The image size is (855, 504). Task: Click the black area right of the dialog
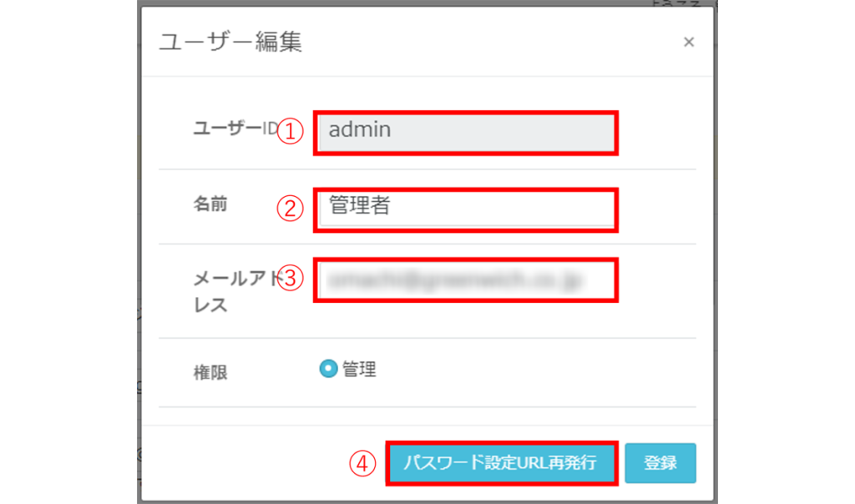click(x=785, y=250)
